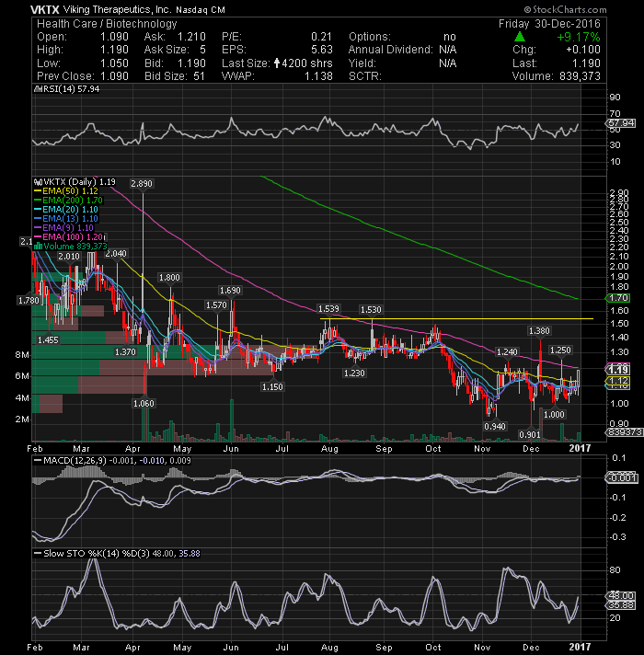Click the 1.380 December high label

click(539, 331)
